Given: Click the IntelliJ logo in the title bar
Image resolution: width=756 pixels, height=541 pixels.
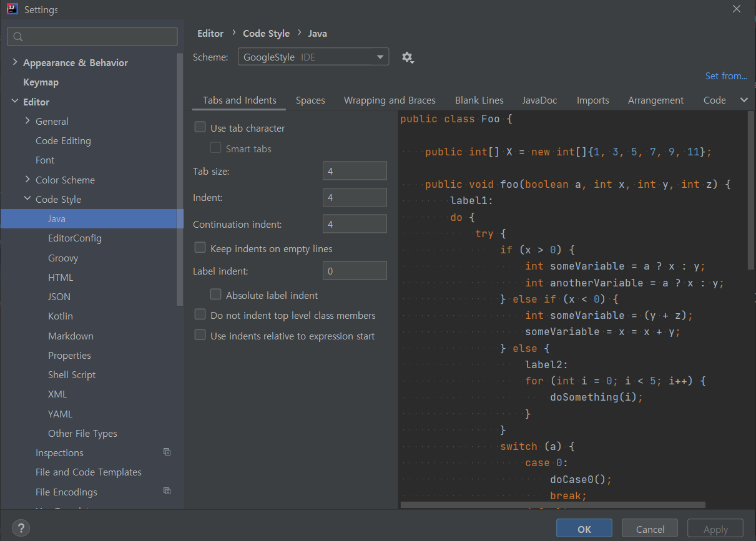Looking at the screenshot, I should (12, 9).
